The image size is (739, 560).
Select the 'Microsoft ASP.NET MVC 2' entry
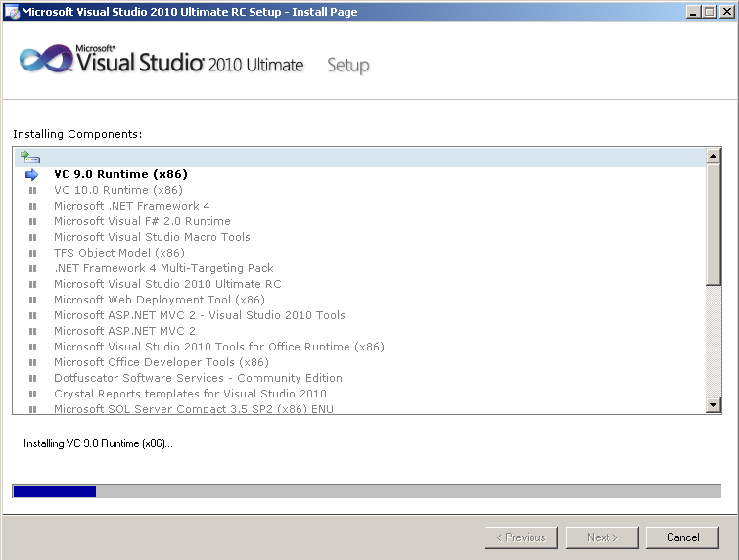click(x=124, y=331)
